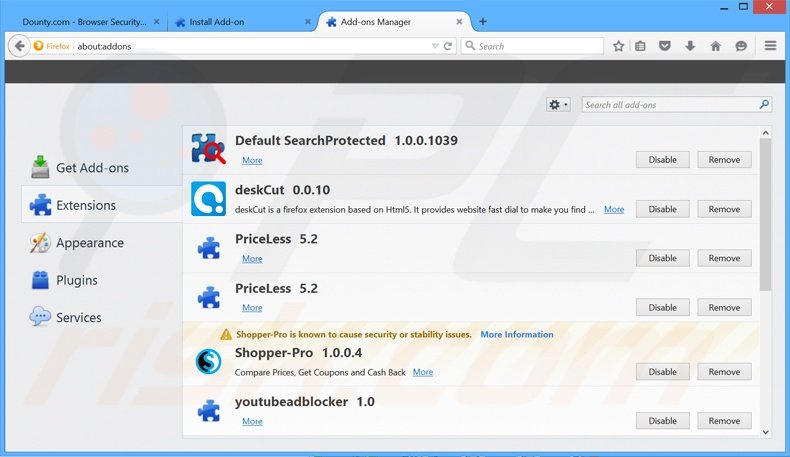Open the Firefox hamburger menu

click(x=770, y=46)
